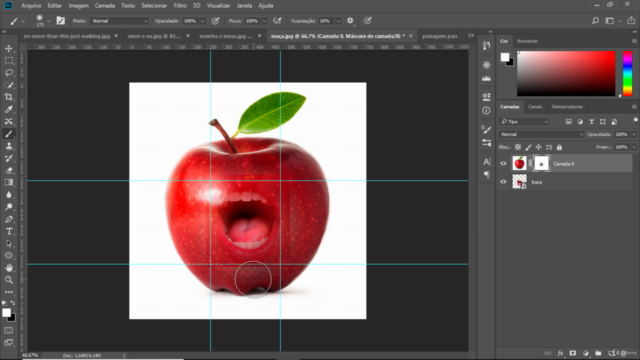Select the Eraser tool
This screenshot has height=360, width=640.
[x=9, y=171]
